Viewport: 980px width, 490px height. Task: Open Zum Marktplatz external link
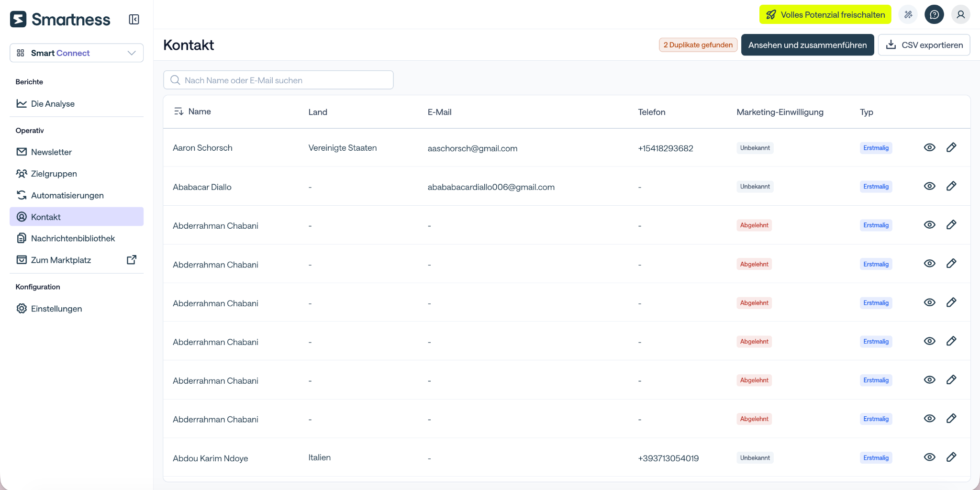point(77,260)
